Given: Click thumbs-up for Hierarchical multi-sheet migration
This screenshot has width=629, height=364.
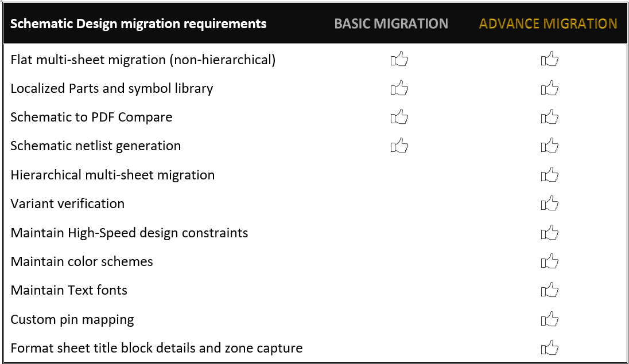Looking at the screenshot, I should (x=550, y=174).
